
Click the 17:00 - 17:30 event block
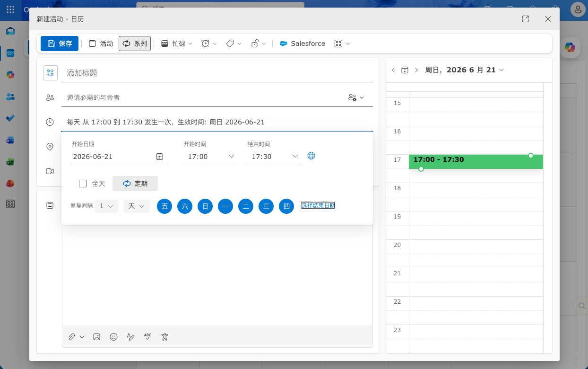point(476,162)
